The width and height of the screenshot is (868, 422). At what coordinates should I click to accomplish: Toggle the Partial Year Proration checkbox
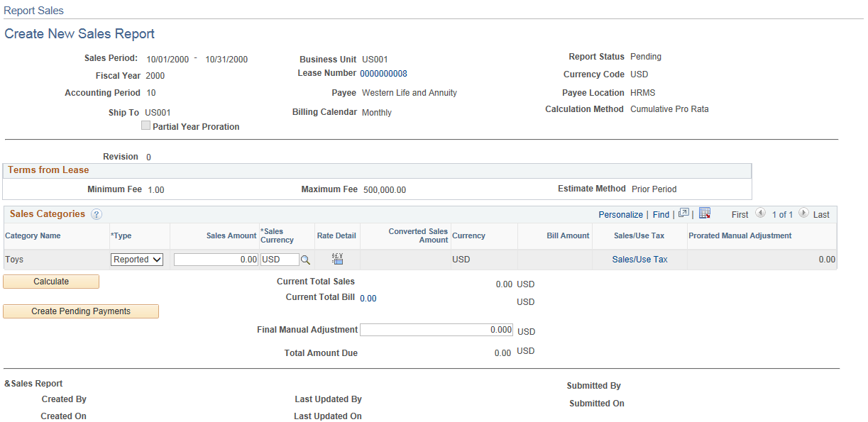(x=145, y=126)
